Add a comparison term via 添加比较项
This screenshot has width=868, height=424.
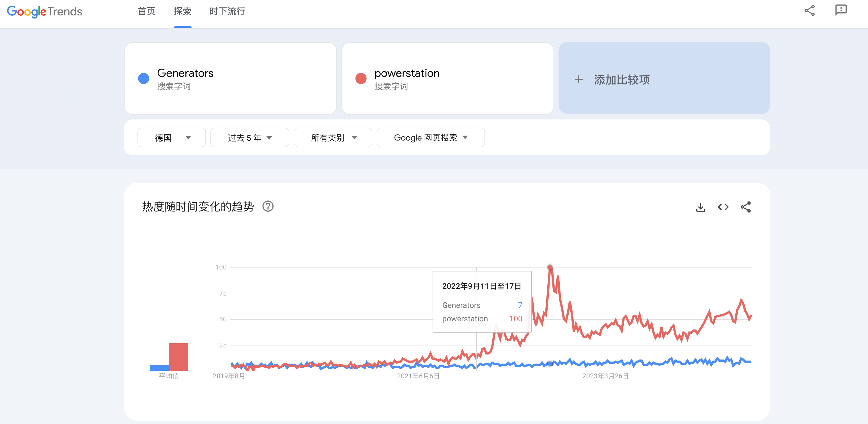(x=664, y=78)
